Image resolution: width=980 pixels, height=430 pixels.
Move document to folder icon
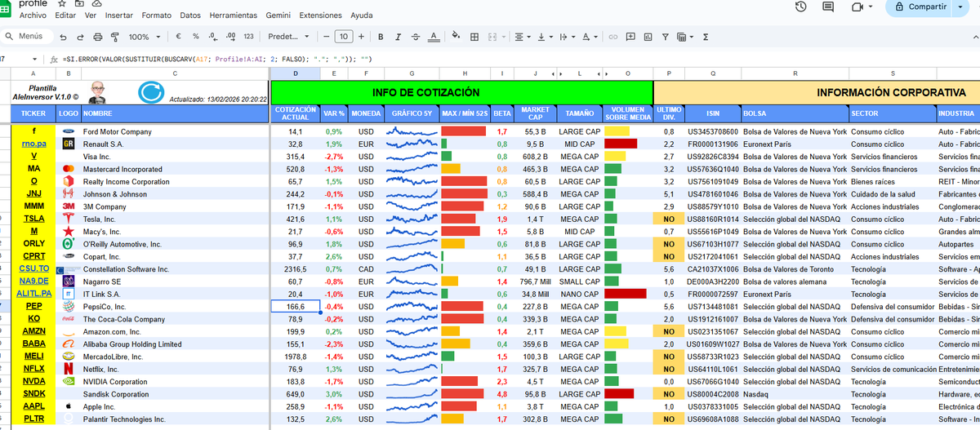pyautogui.click(x=79, y=3)
